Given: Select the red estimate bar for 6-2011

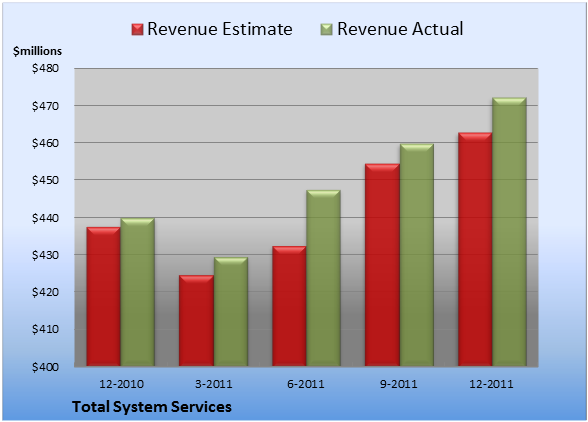Looking at the screenshot, I should pyautogui.click(x=289, y=306).
